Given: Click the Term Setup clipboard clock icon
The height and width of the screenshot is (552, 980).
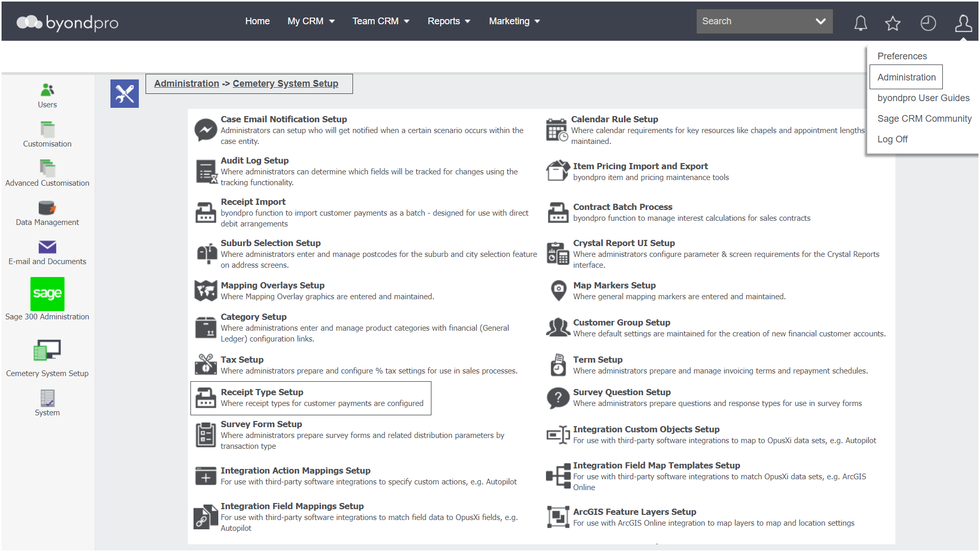Looking at the screenshot, I should [x=558, y=365].
